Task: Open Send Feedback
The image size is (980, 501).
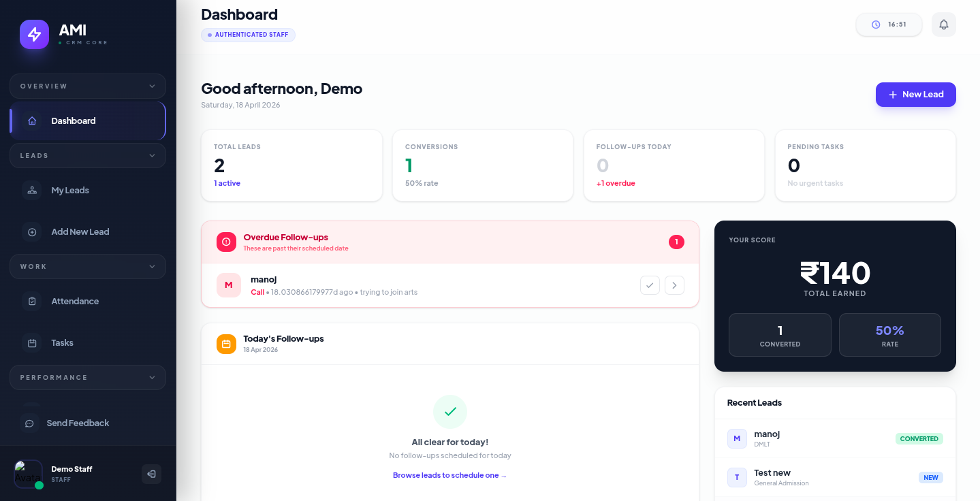Action: click(x=88, y=423)
